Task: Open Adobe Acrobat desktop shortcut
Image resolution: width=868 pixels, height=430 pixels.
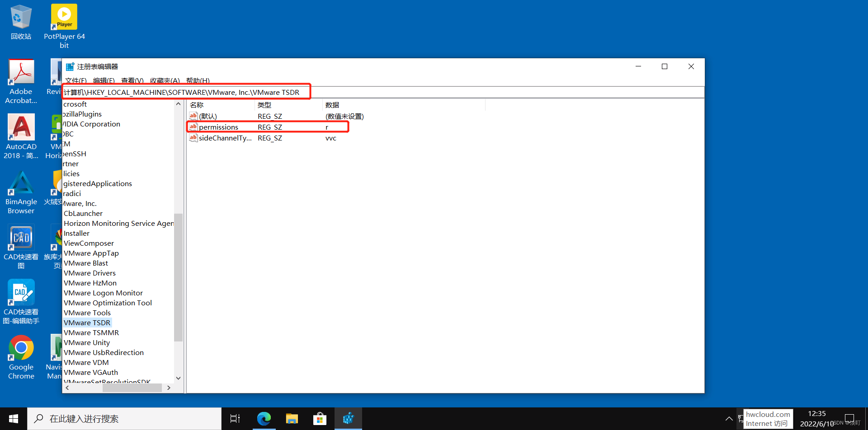Action: (x=21, y=81)
